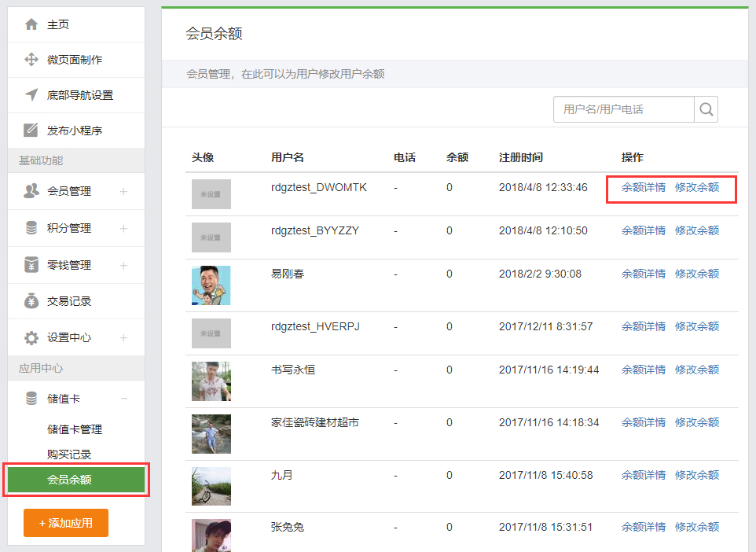Open 余额详情 for 家佳瓷砖建材超市
This screenshot has height=552, width=756.
pos(643,422)
